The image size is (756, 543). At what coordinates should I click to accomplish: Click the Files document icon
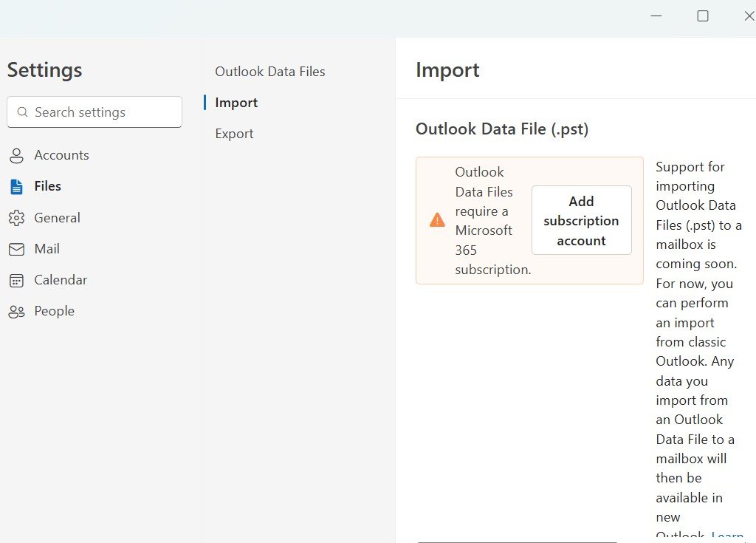tap(17, 186)
